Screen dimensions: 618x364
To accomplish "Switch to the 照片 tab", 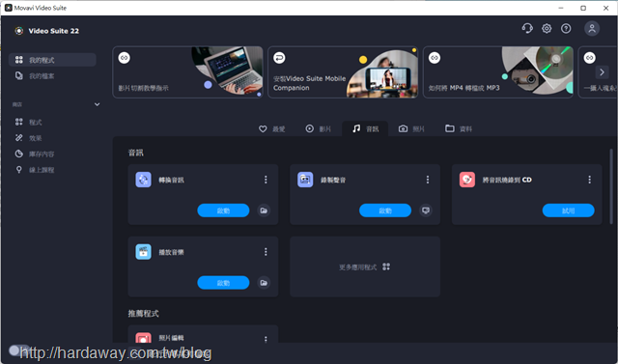I will point(411,128).
